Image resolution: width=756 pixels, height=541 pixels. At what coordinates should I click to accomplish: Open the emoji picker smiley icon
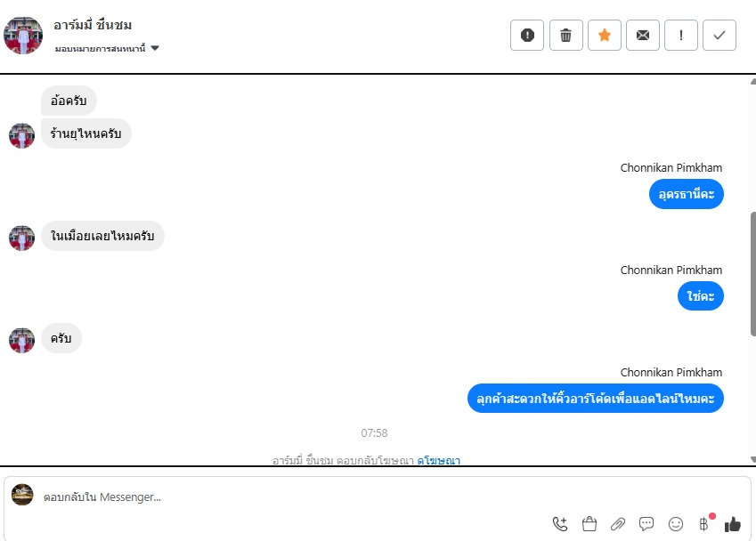coord(676,524)
